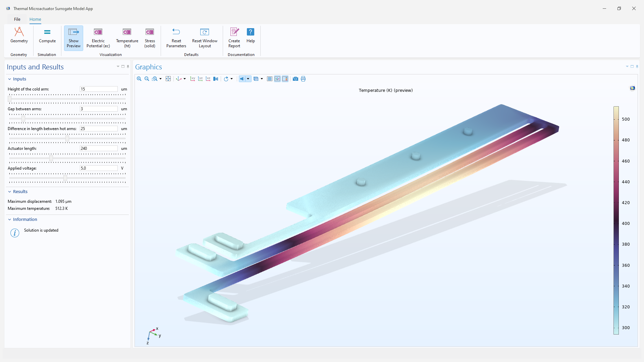Image resolution: width=644 pixels, height=362 pixels.
Task: Open the view orientation dropdown
Action: [x=184, y=79]
